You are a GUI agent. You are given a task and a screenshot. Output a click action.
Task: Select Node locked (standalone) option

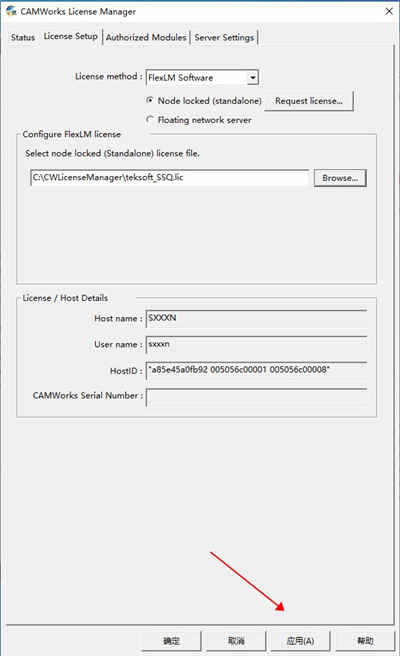pos(204,101)
